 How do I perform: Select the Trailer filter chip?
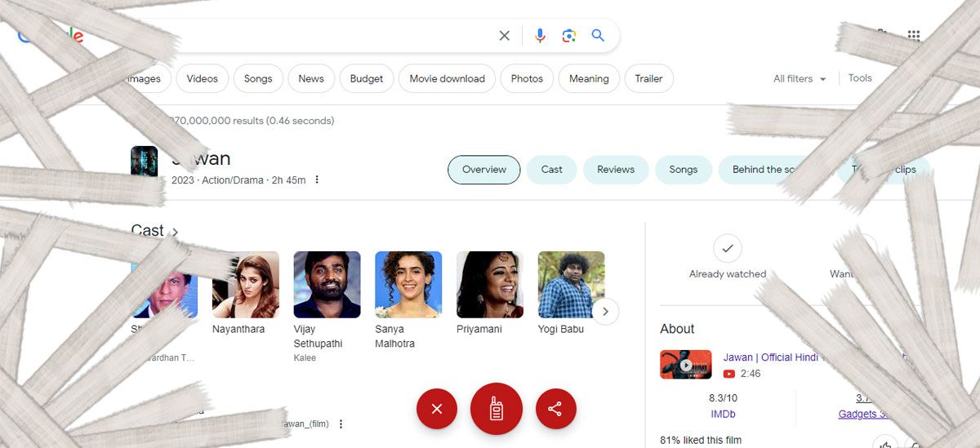click(x=649, y=78)
